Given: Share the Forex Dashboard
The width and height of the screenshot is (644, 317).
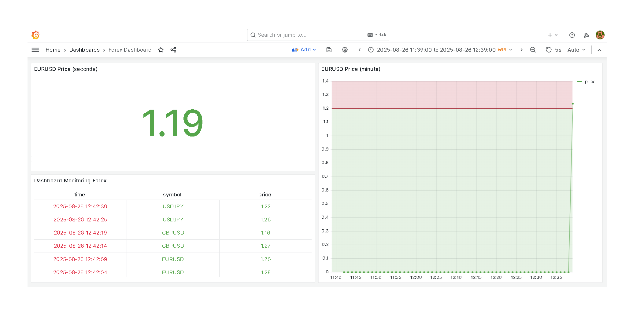Looking at the screenshot, I should [x=173, y=50].
